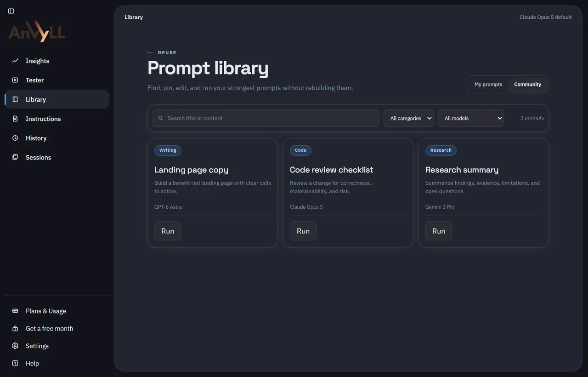
Task: Run the Research summary prompt
Action: pyautogui.click(x=439, y=231)
